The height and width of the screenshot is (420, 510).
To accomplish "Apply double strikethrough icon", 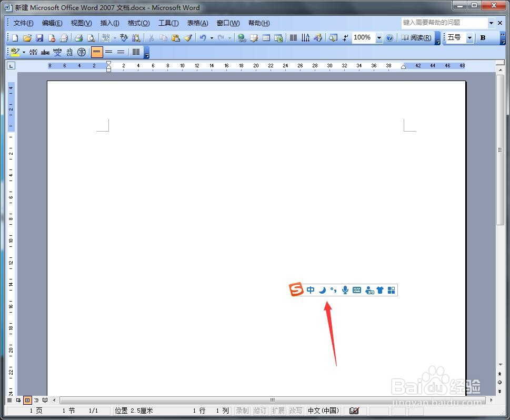I will (45, 52).
